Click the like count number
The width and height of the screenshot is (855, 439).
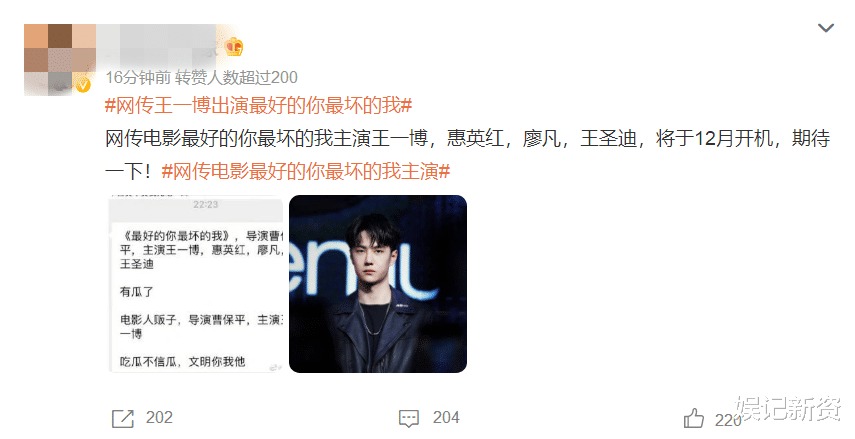click(728, 420)
